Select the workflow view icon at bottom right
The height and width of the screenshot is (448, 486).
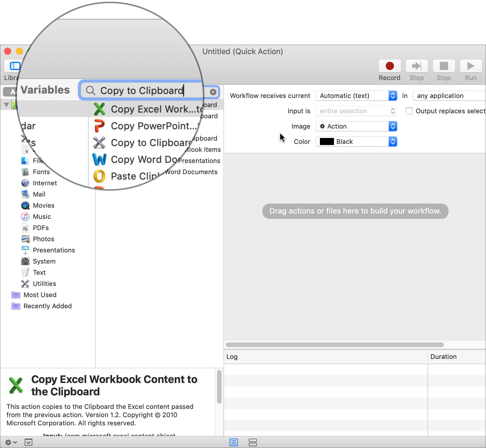point(253,442)
